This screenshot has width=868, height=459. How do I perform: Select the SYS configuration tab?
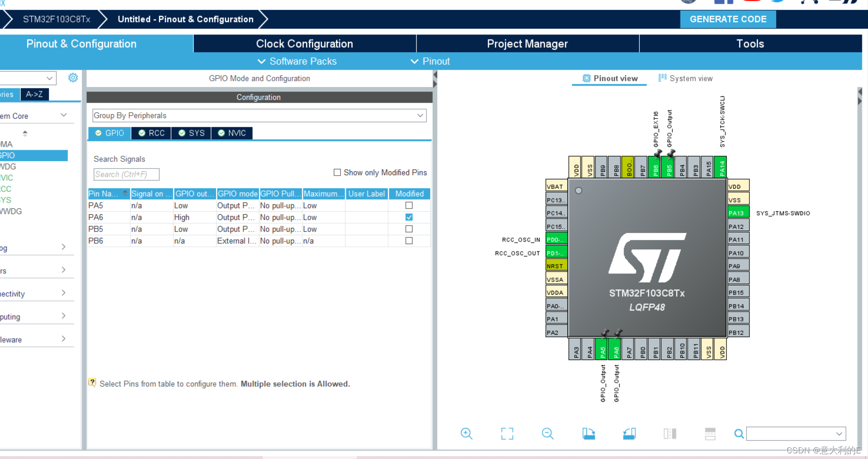192,133
